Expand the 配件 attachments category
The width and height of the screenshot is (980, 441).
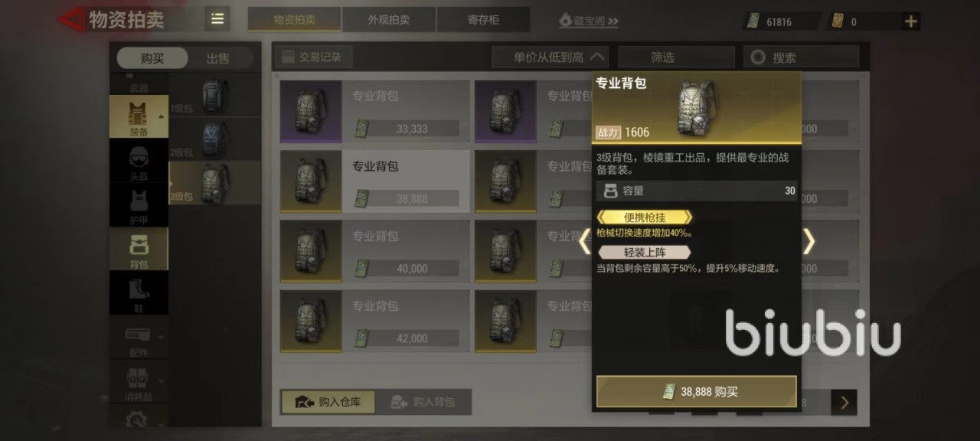point(139,339)
